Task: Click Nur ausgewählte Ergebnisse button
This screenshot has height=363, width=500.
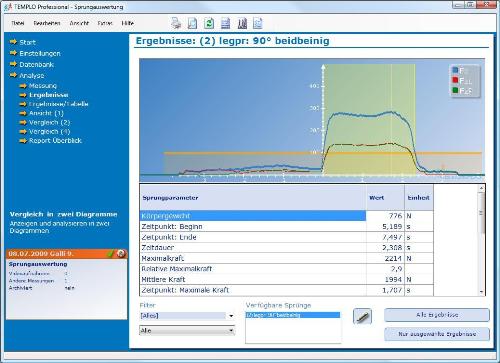Action: [x=437, y=334]
